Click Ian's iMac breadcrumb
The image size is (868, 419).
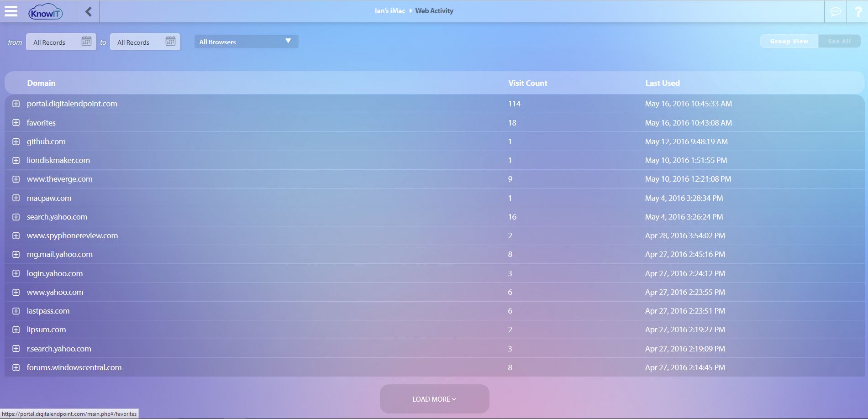pyautogui.click(x=390, y=11)
